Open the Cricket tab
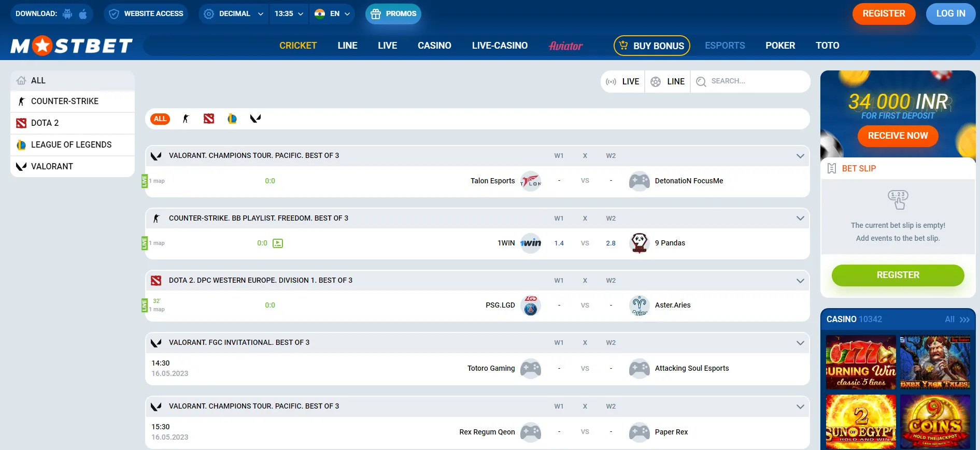Viewport: 980px width, 450px height. tap(298, 46)
